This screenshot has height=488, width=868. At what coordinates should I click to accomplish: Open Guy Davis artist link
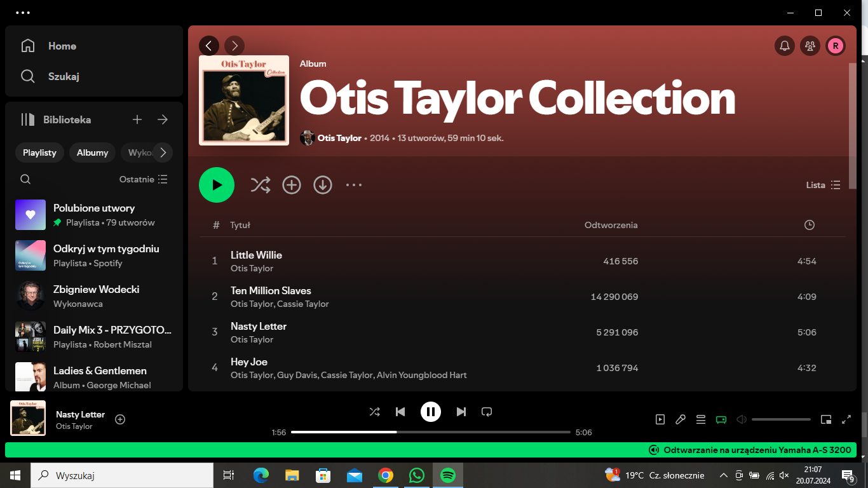pos(298,375)
